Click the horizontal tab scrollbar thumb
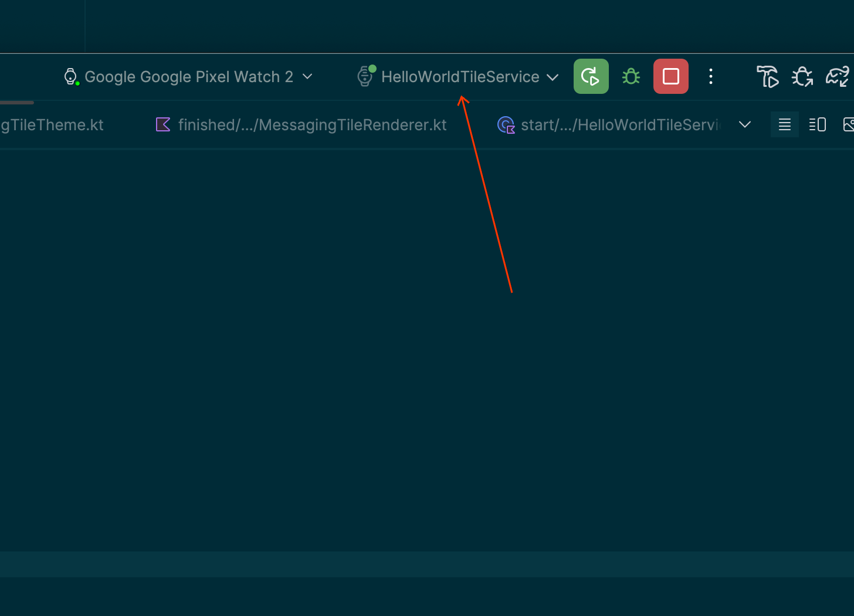Viewport: 854px width, 616px height. (x=16, y=103)
